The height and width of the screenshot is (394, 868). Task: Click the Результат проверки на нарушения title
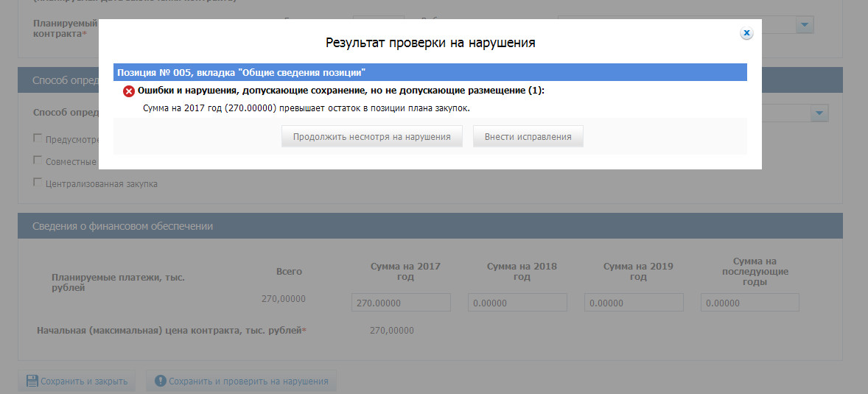click(x=430, y=43)
